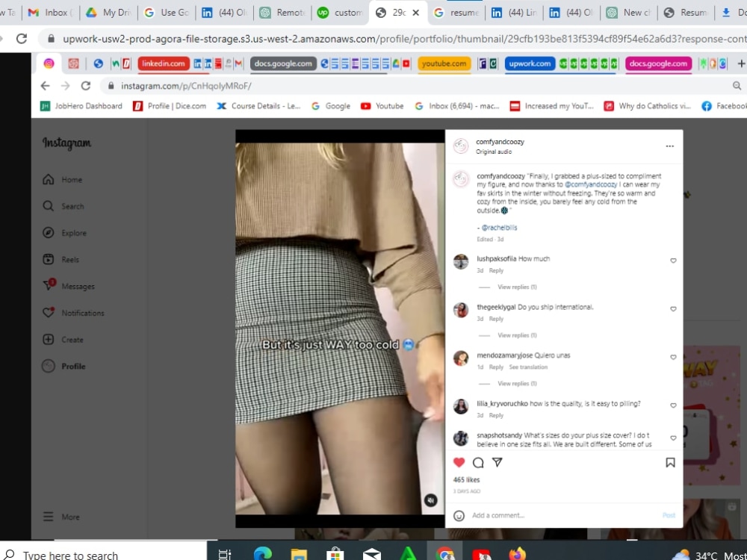The width and height of the screenshot is (747, 560).
Task: View replies under mendozamaryjose comment
Action: tap(517, 383)
